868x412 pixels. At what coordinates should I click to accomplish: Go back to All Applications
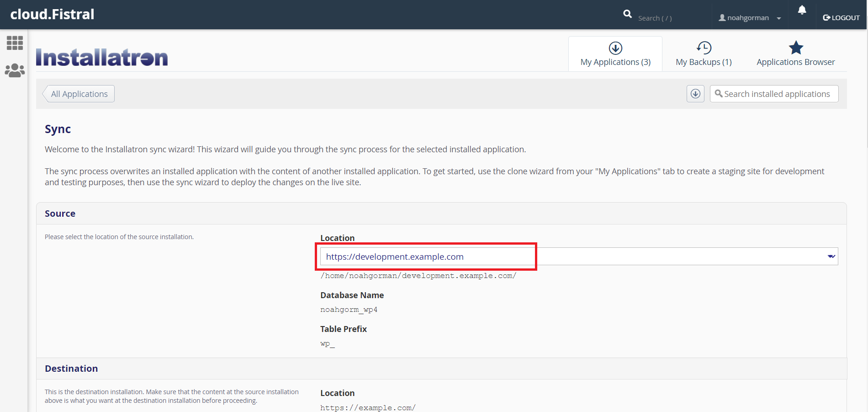pos(79,94)
